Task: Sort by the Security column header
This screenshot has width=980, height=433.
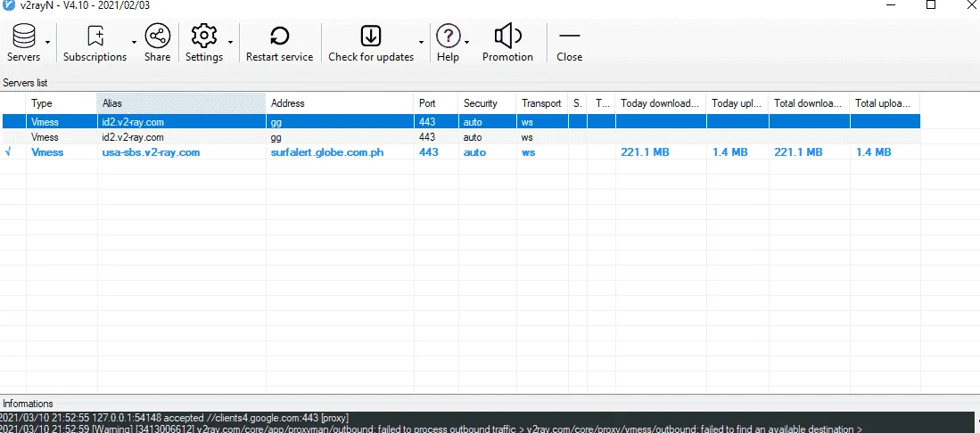Action: (x=488, y=103)
